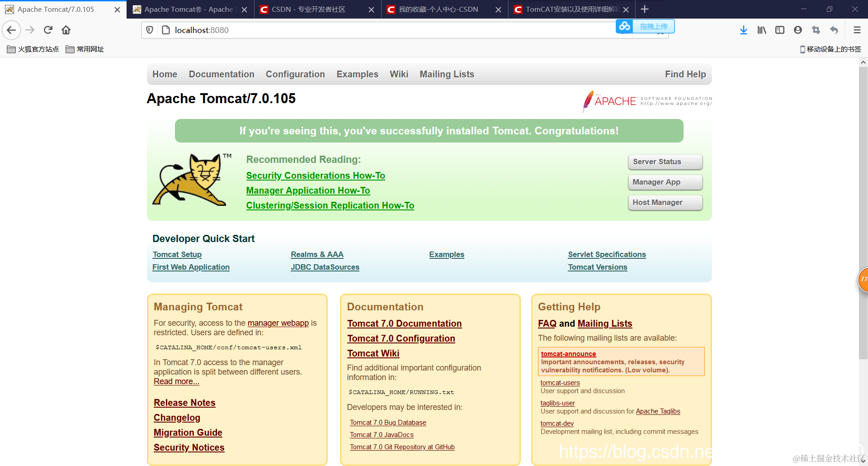The height and width of the screenshot is (466, 868).
Task: Close the CSDN 专业开发者社区 tab
Action: coord(371,10)
